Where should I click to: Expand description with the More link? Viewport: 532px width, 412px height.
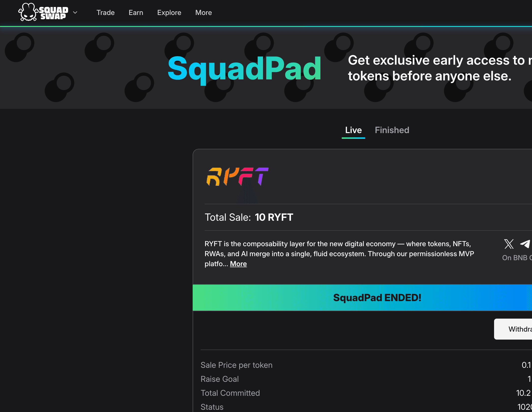(238, 264)
